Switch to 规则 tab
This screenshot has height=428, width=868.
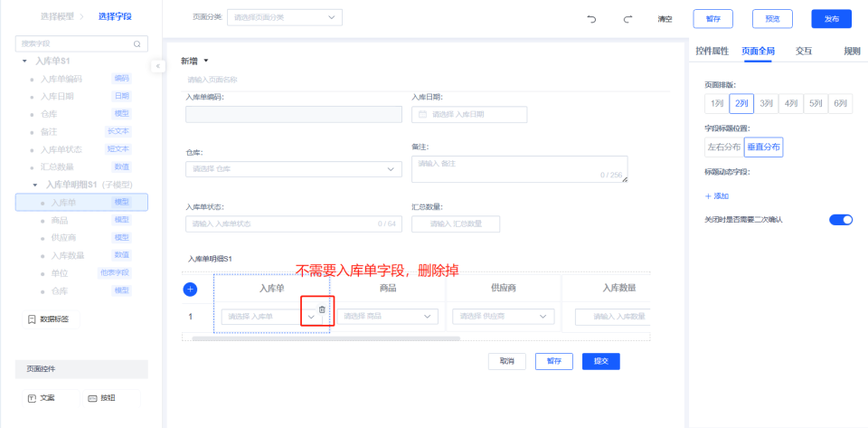pos(852,52)
